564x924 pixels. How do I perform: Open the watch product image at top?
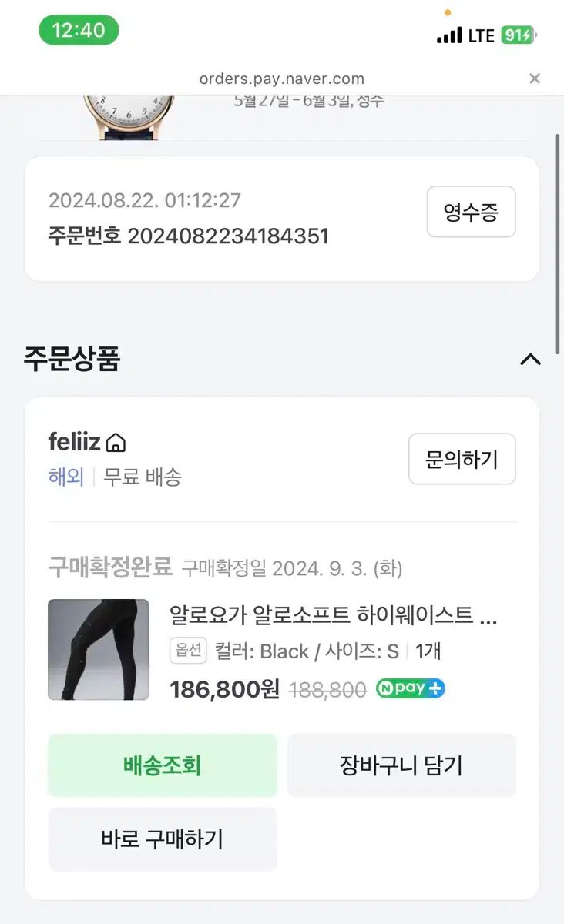point(129,117)
